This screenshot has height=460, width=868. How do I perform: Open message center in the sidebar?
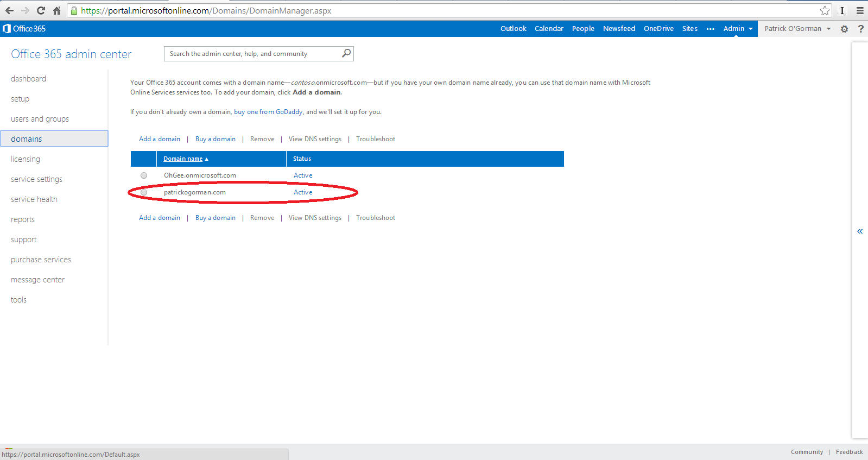(x=37, y=280)
